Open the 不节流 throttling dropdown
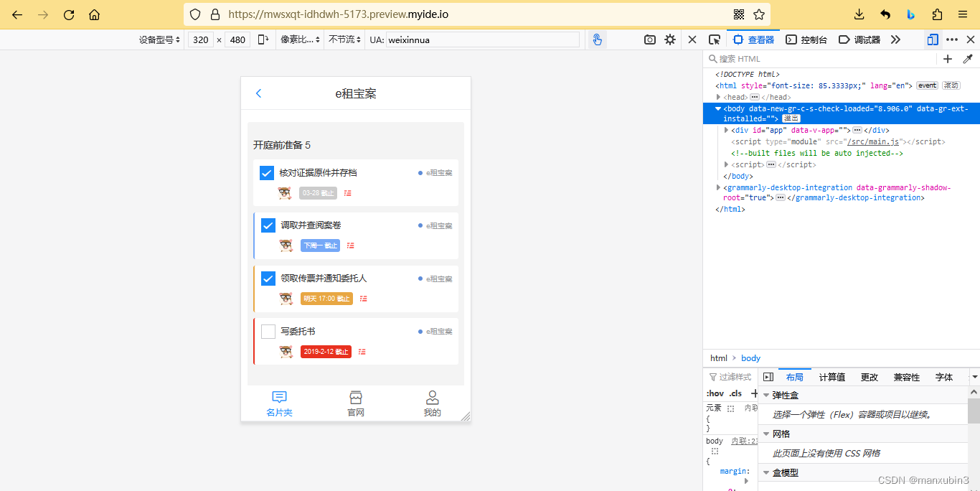Image resolution: width=980 pixels, height=491 pixels. point(345,39)
